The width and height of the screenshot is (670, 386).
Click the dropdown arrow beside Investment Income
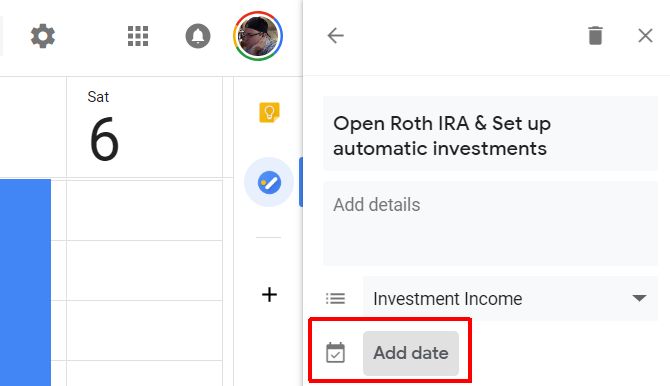tap(639, 298)
